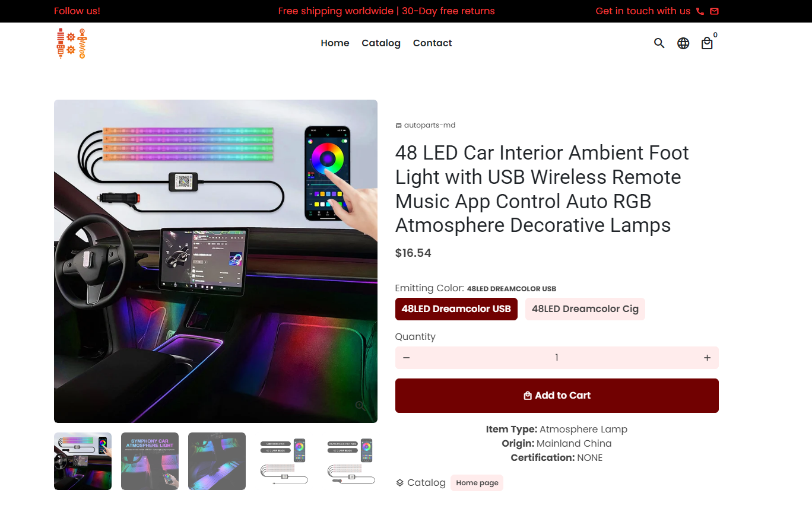
Task: Click the phone icon in top bar
Action: [x=700, y=11]
